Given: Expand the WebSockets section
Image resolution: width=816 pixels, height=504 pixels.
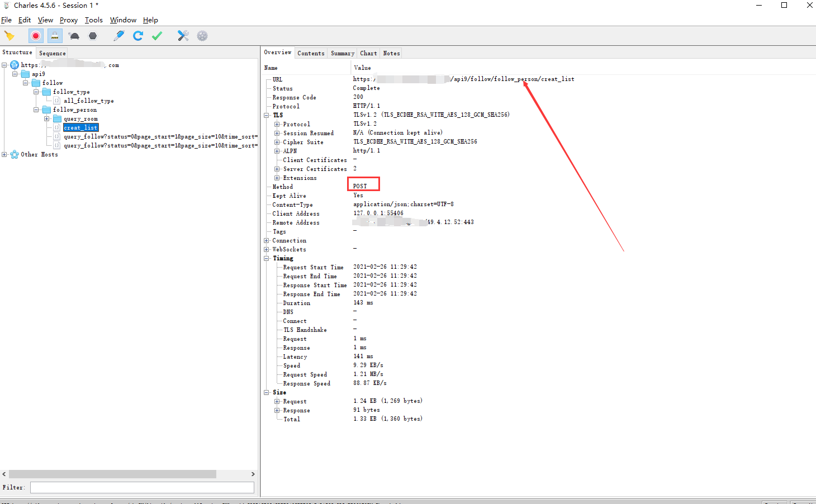Looking at the screenshot, I should pyautogui.click(x=267, y=249).
